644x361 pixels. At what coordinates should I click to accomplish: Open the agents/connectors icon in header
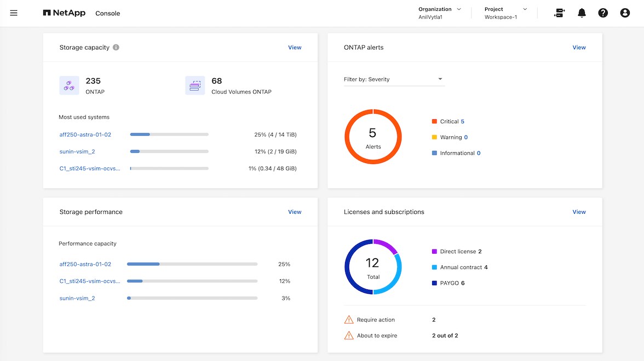(559, 13)
